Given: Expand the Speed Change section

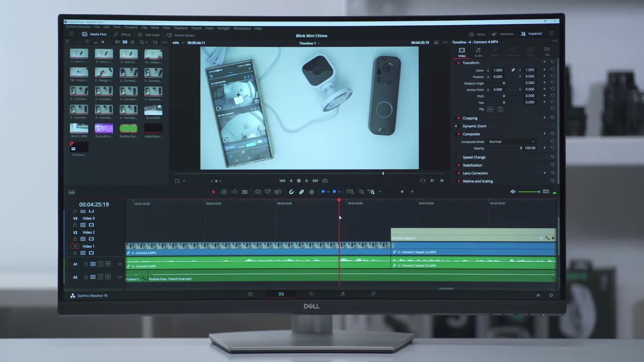Looking at the screenshot, I should coord(474,157).
